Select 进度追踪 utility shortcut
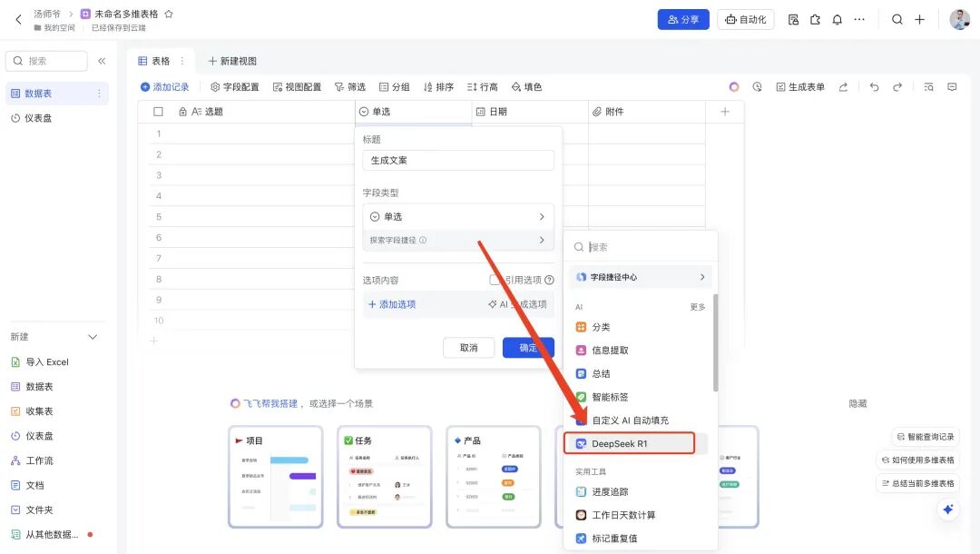 coord(641,491)
